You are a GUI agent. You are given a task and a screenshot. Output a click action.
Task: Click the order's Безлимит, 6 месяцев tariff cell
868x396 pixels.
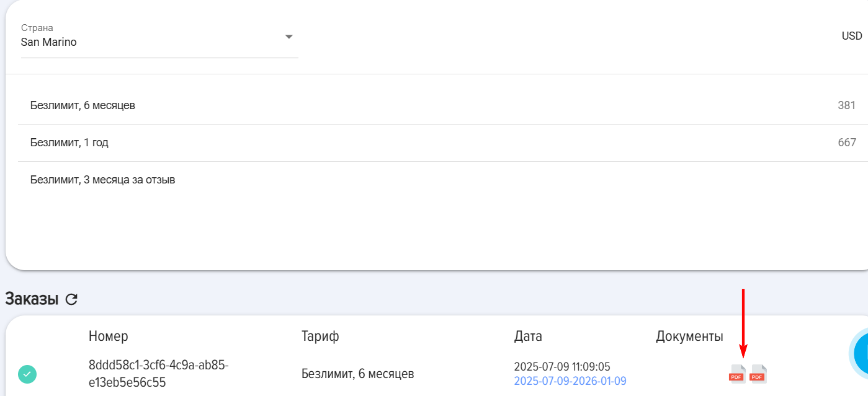pos(358,374)
